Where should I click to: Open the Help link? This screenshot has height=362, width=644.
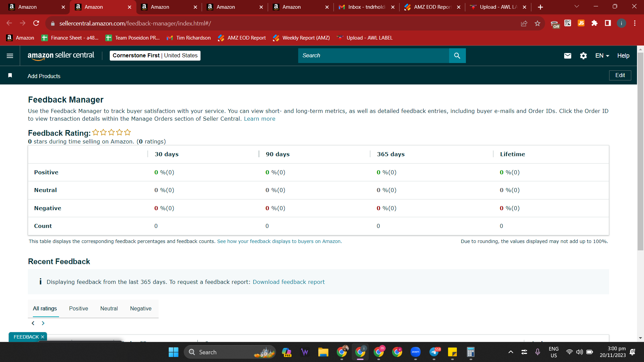[623, 56]
